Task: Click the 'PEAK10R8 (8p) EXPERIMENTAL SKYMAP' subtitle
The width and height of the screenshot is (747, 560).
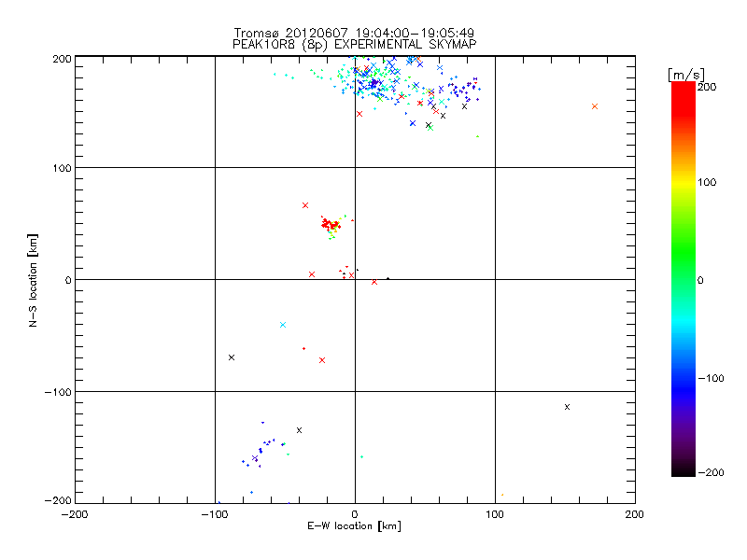Action: pos(354,45)
